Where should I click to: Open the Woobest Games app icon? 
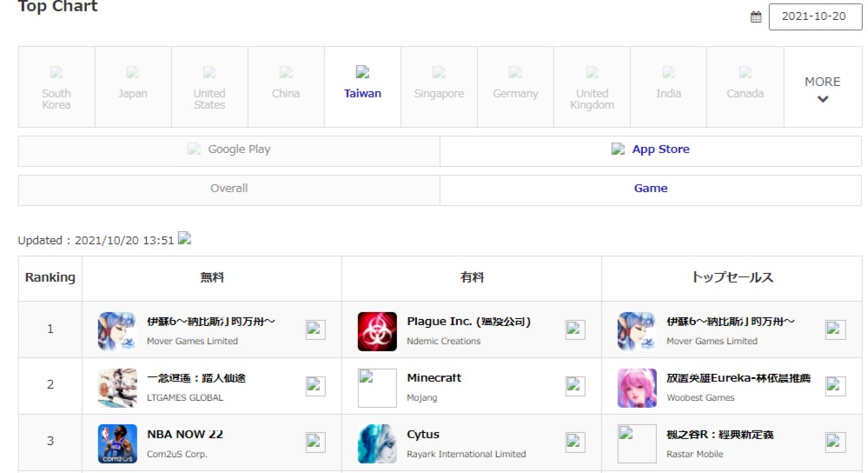click(x=637, y=388)
